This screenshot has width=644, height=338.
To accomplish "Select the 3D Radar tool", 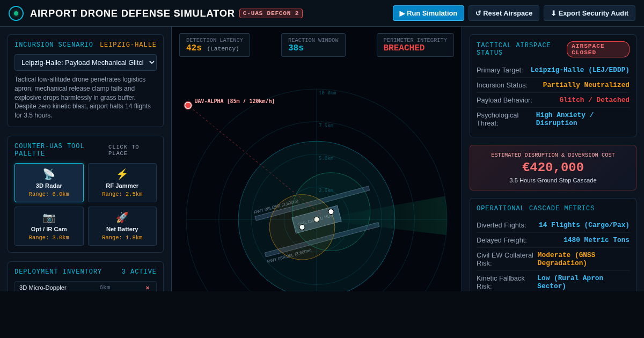I will pyautogui.click(x=49, y=182).
